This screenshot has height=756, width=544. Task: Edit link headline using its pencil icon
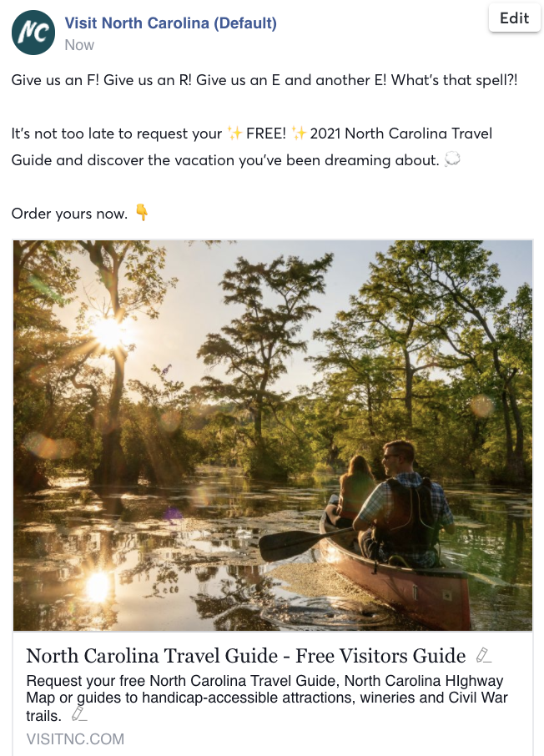tap(482, 655)
